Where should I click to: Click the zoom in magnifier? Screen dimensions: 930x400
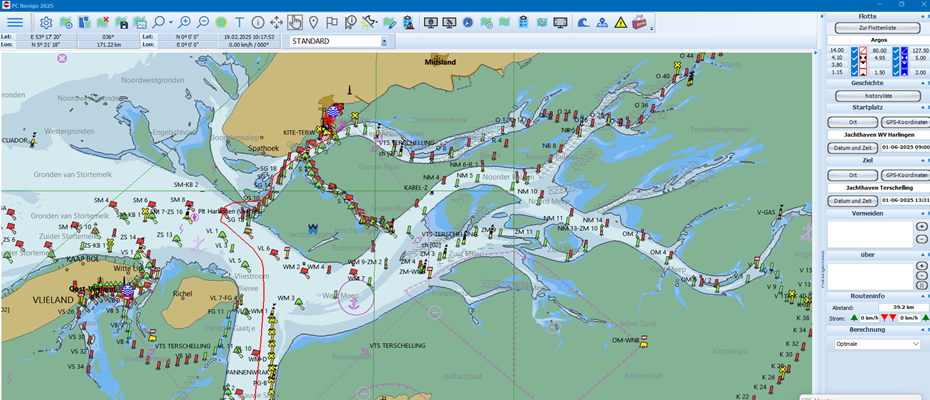184,23
